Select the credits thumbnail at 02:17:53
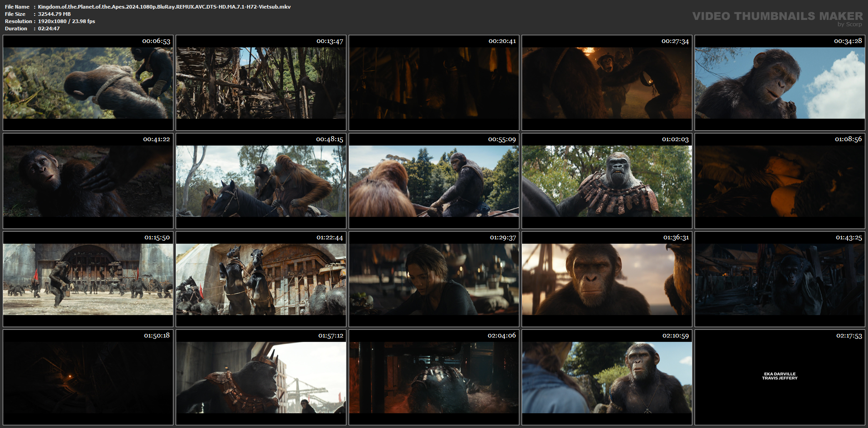Image resolution: width=868 pixels, height=428 pixels. point(780,377)
